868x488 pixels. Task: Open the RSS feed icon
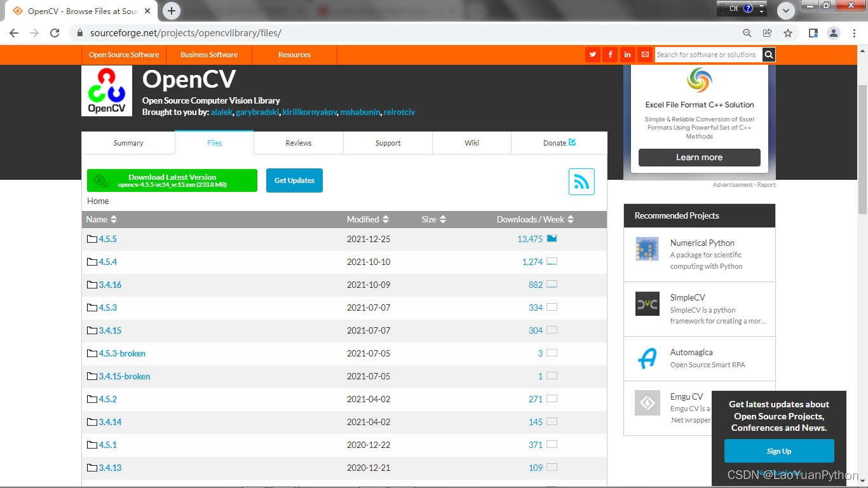[581, 182]
